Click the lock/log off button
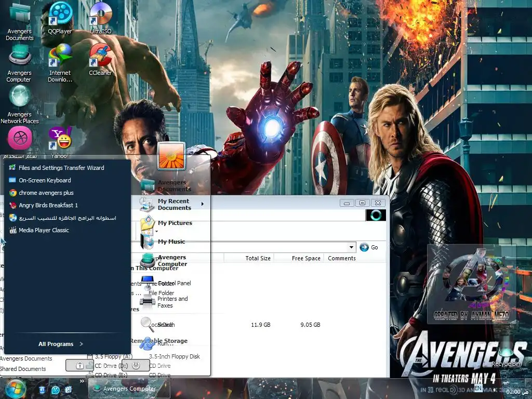The image size is (532, 399). pyautogui.click(x=79, y=365)
